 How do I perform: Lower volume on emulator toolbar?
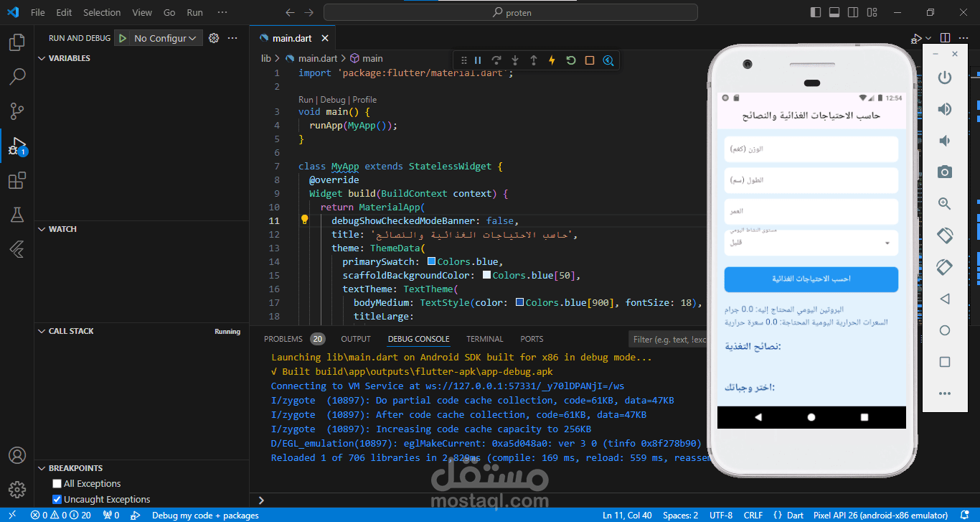coord(945,141)
